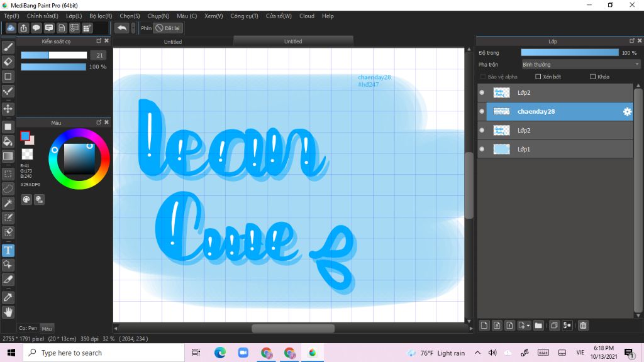The height and width of the screenshot is (362, 644).
Task: Select the Move tool
Action: click(x=8, y=109)
